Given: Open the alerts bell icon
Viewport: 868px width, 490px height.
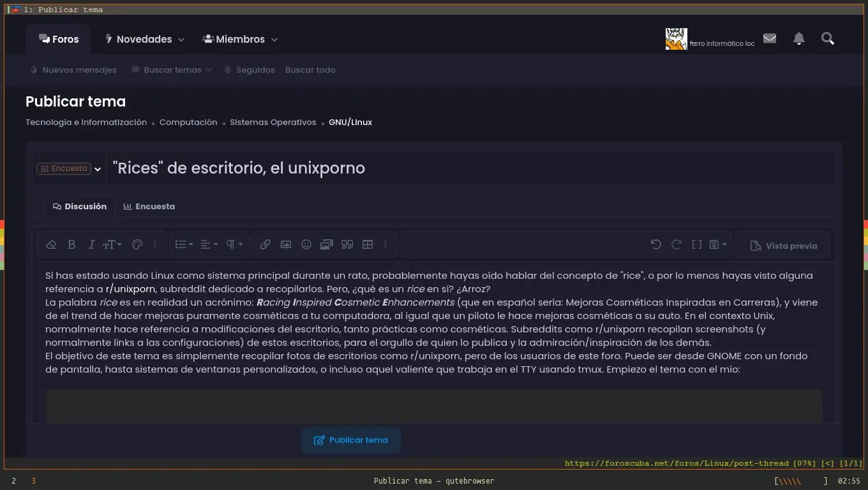Looking at the screenshot, I should [x=798, y=39].
